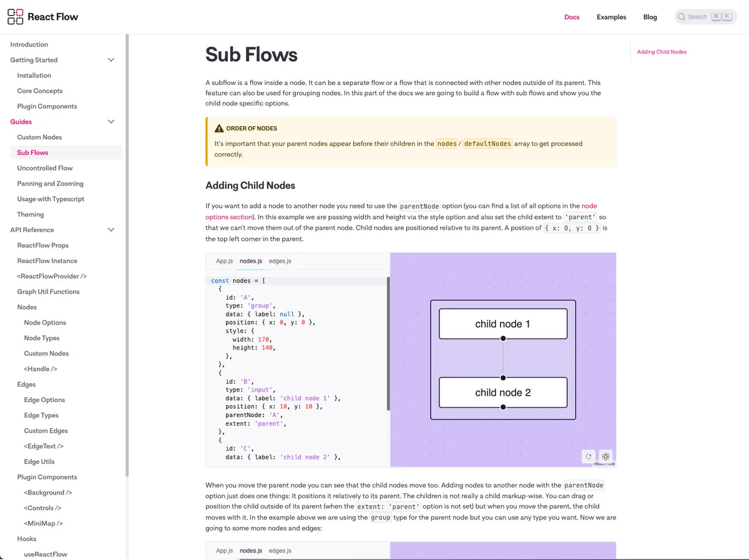Click the warning triangle icon in the Order of Nodes notice

(x=219, y=129)
